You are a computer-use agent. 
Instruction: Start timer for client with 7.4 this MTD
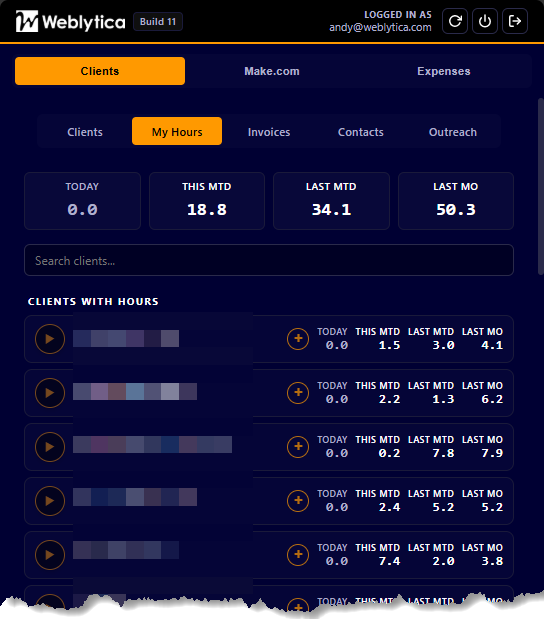(50, 555)
